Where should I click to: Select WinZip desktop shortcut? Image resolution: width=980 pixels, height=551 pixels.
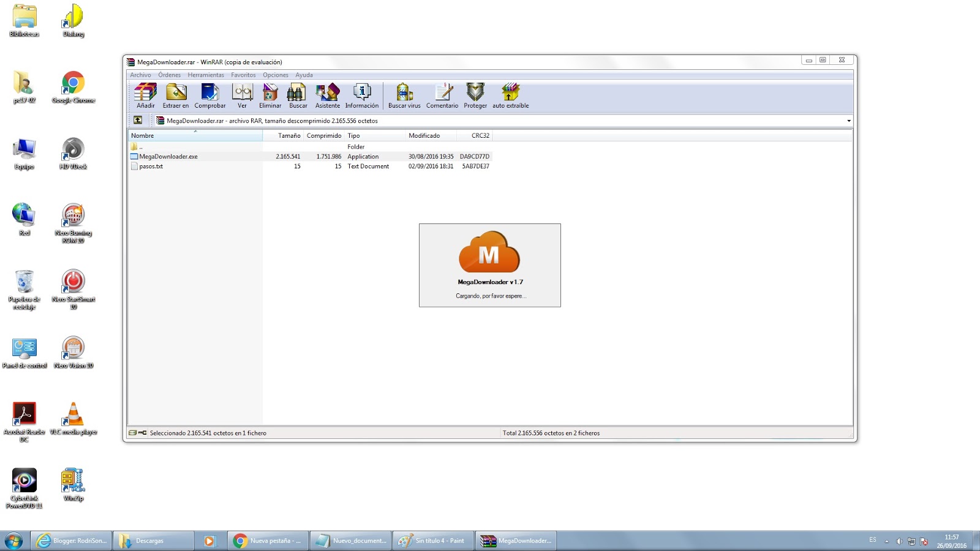73,485
